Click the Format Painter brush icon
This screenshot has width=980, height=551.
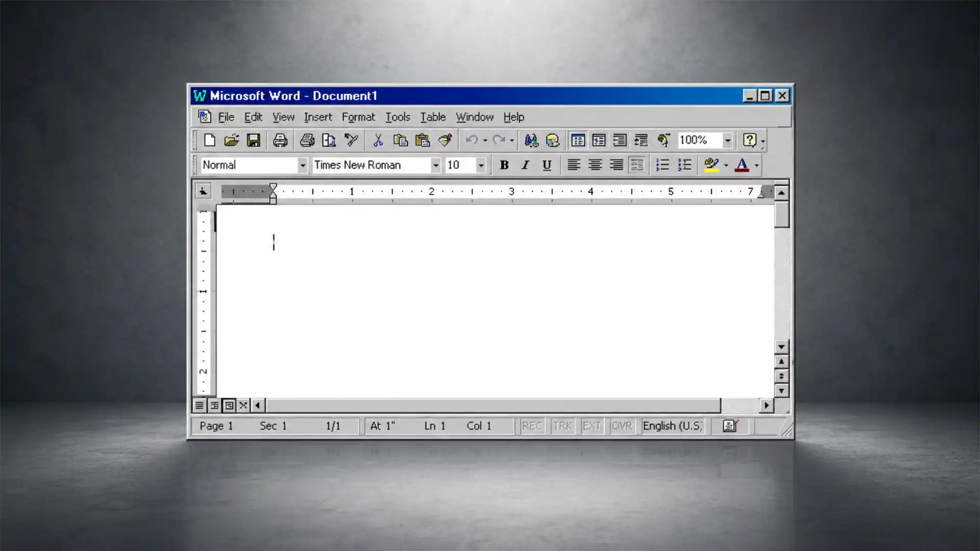(445, 140)
